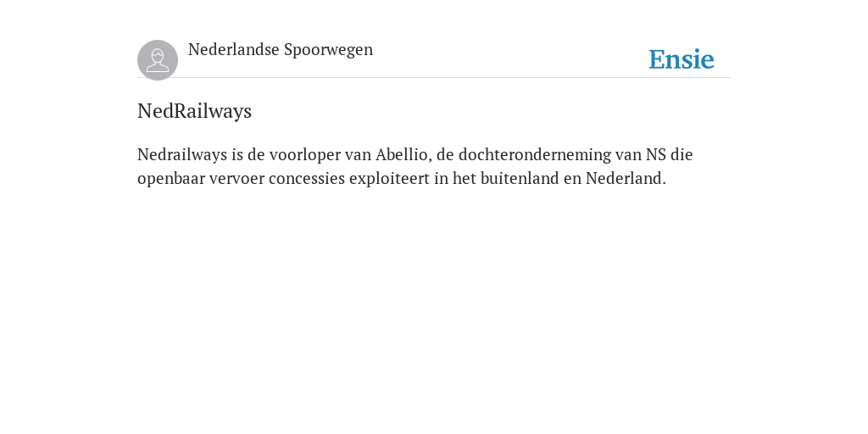Click the word Nederland ending the paragraph

click(x=626, y=179)
